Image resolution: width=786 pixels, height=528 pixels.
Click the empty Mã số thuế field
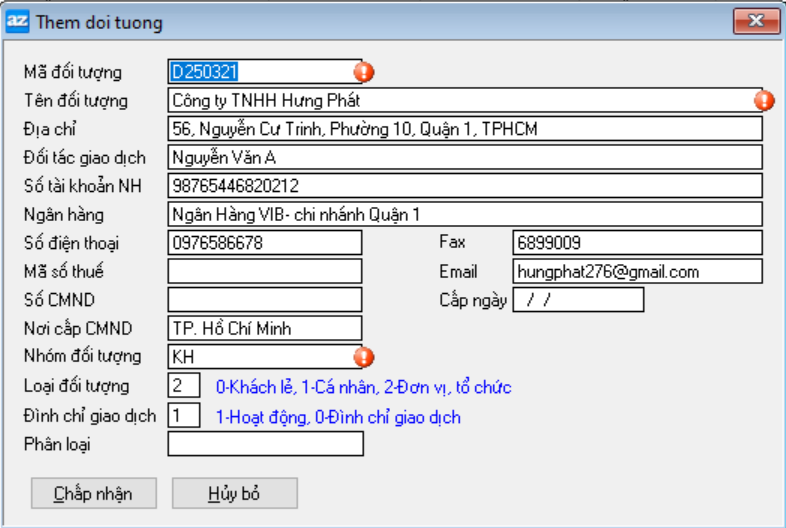click(x=264, y=272)
